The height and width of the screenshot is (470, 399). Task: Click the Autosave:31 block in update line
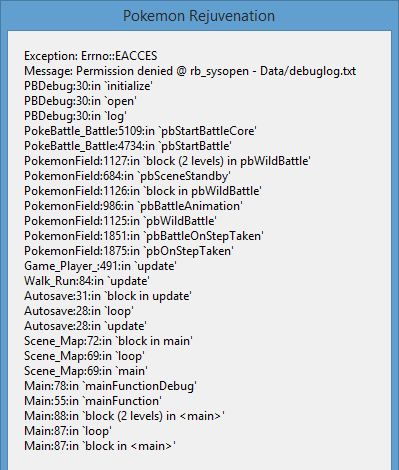108,296
